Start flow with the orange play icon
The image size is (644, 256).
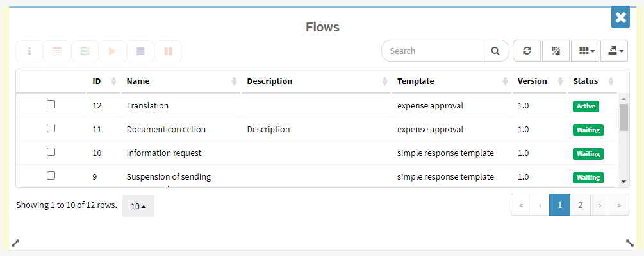point(113,51)
